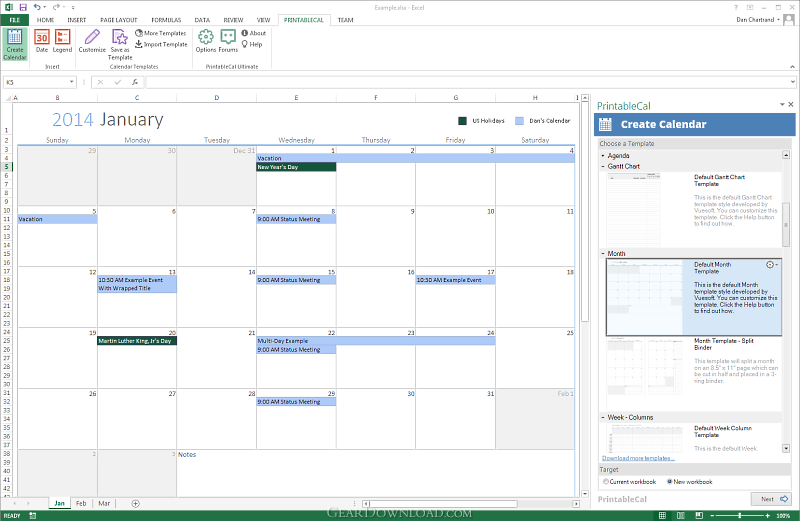Click the macro record icon beside READY
Screen dimensions: 800x521
click(33, 515)
